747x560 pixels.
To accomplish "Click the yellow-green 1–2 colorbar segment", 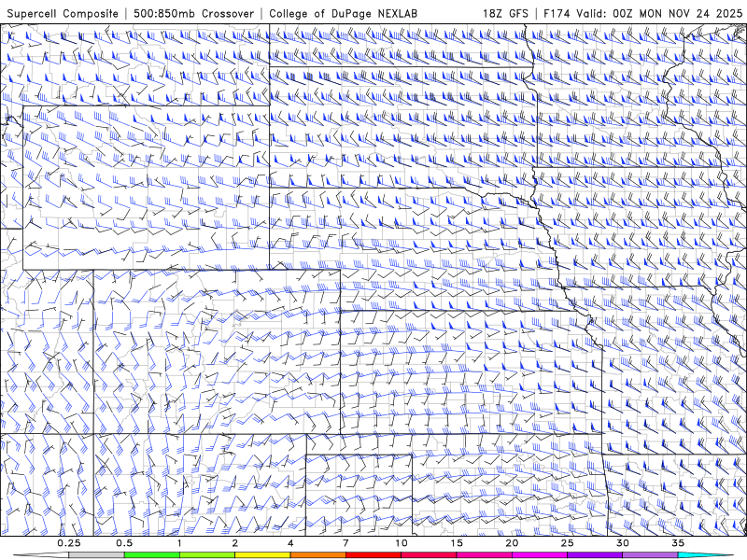I will [207, 555].
